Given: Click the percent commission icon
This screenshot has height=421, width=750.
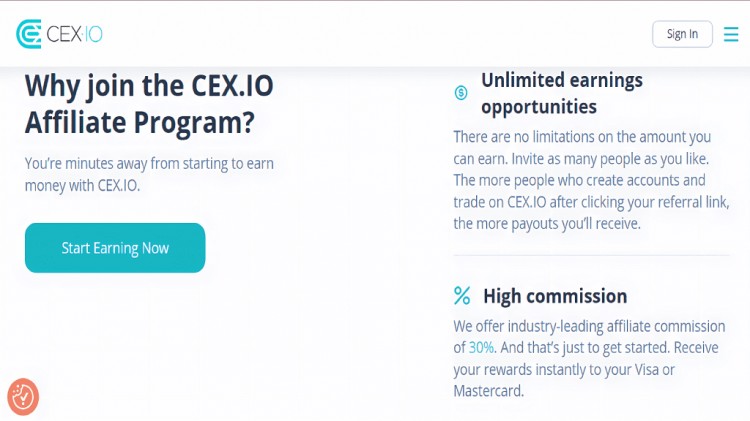Looking at the screenshot, I should [x=462, y=296].
